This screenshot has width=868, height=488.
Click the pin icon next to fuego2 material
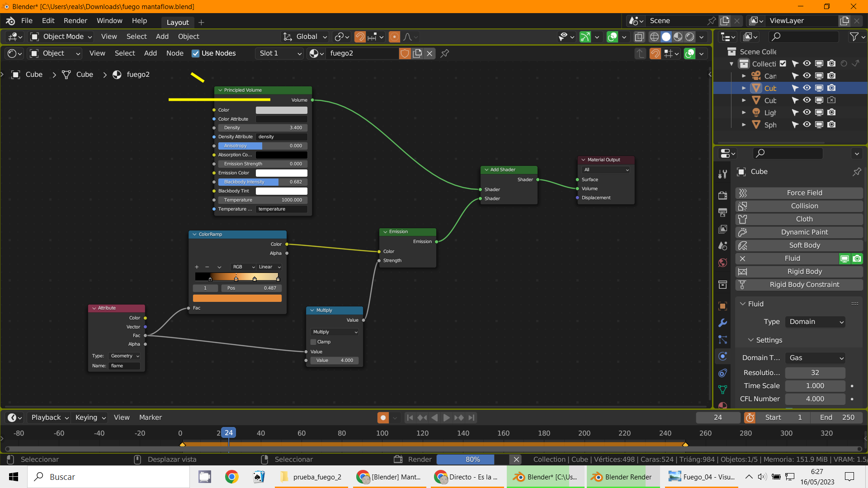[445, 53]
